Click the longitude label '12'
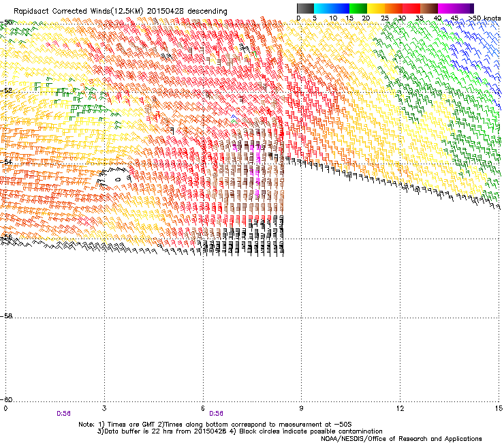Viewport: 504px width, 443px height. pyautogui.click(x=400, y=408)
